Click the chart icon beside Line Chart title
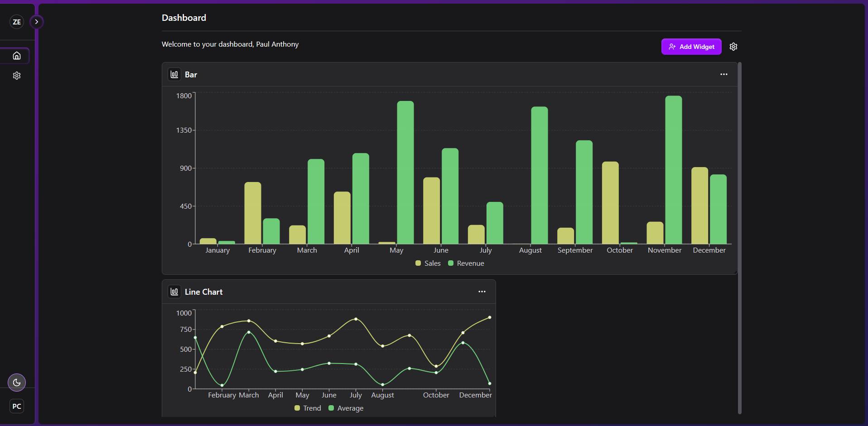 (x=174, y=292)
